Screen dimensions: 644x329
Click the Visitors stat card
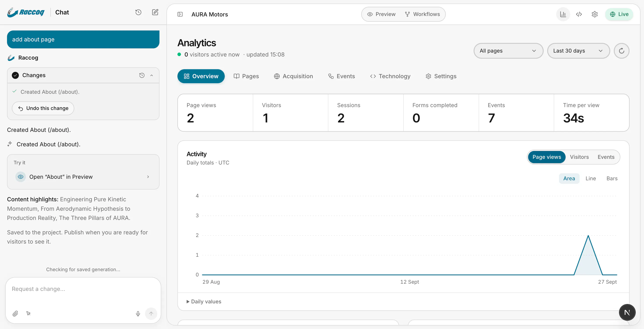(290, 113)
